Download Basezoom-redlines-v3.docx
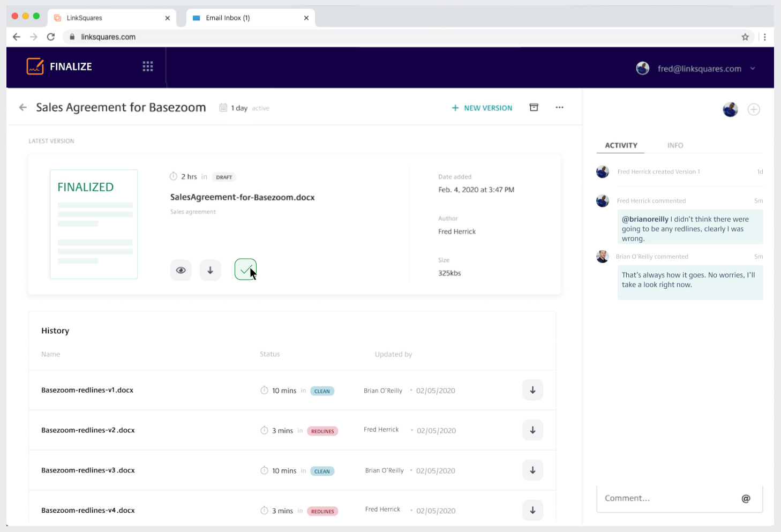781x532 pixels. 532,470
